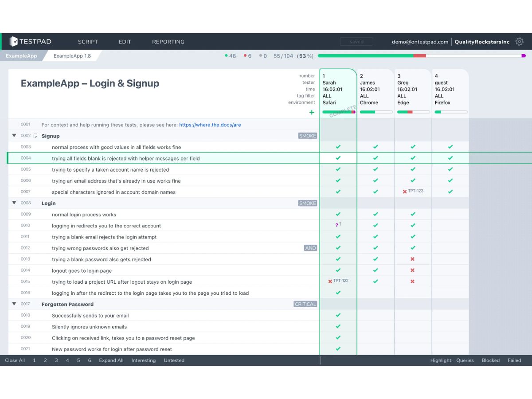The width and height of the screenshot is (532, 399).
Task: Collapse the Signup section triangle
Action: coord(14,136)
